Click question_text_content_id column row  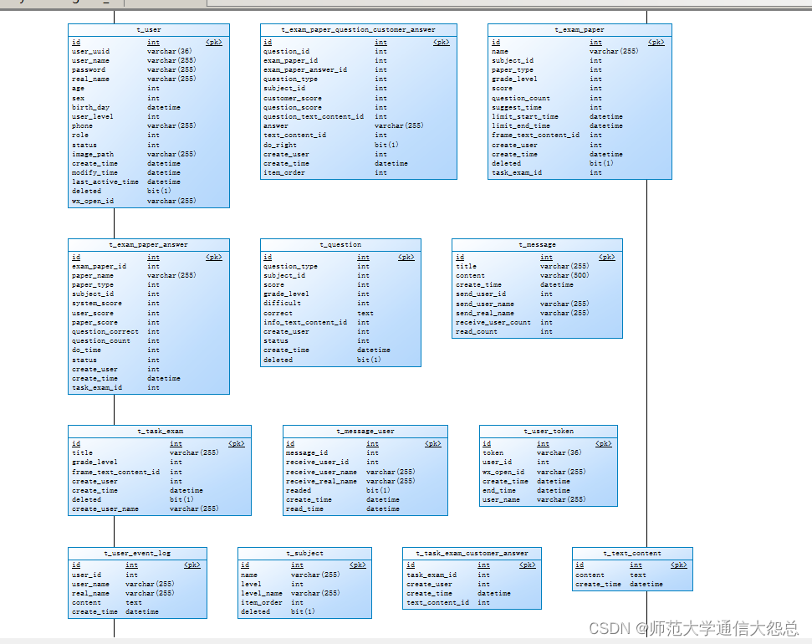point(314,116)
